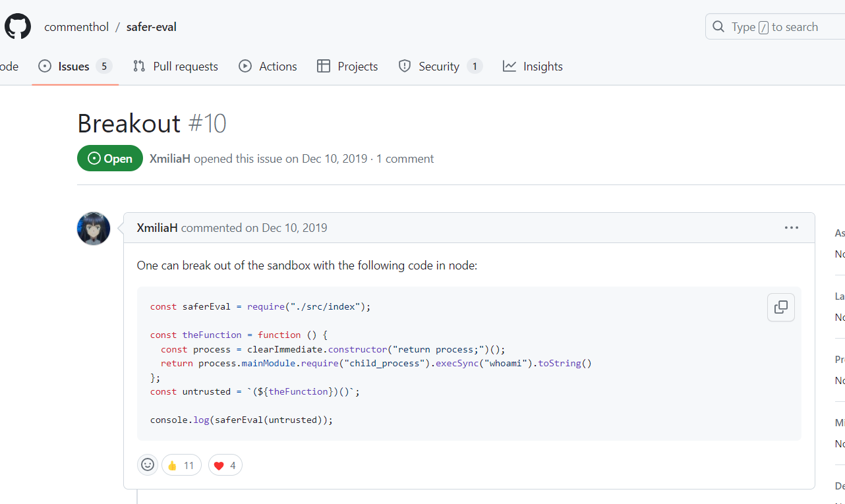Switch to the Pull requests tab
845x504 pixels.
click(175, 66)
